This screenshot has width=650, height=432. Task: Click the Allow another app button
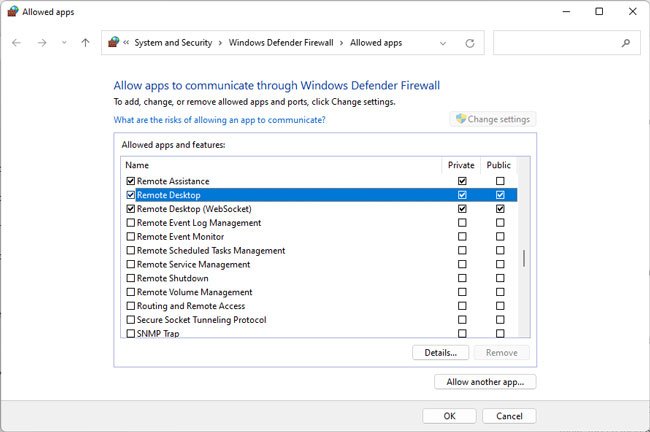point(485,382)
